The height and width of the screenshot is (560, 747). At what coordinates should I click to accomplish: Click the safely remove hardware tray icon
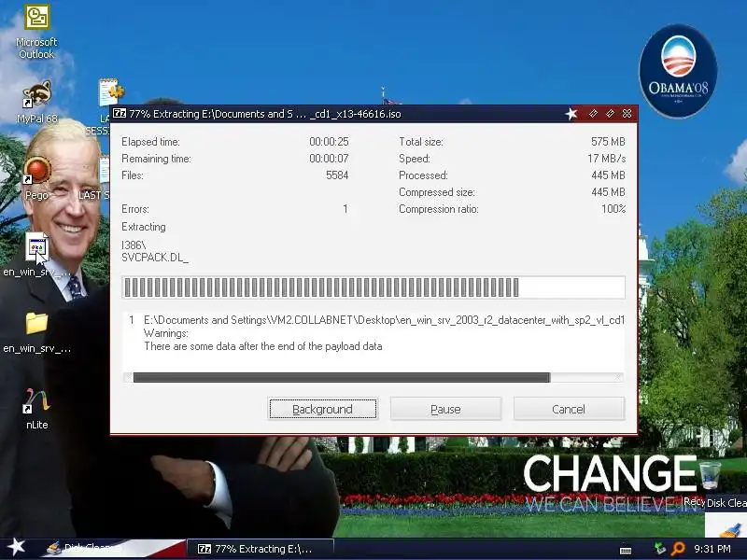coord(660,549)
